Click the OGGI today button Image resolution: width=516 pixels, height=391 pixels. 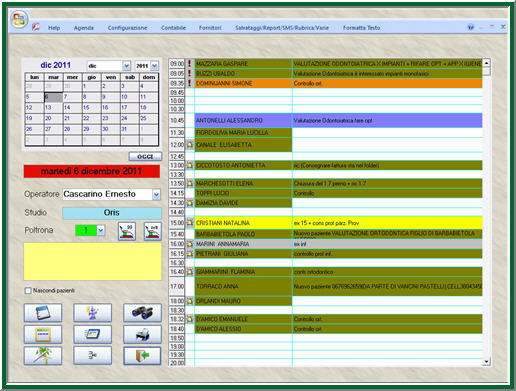(145, 156)
